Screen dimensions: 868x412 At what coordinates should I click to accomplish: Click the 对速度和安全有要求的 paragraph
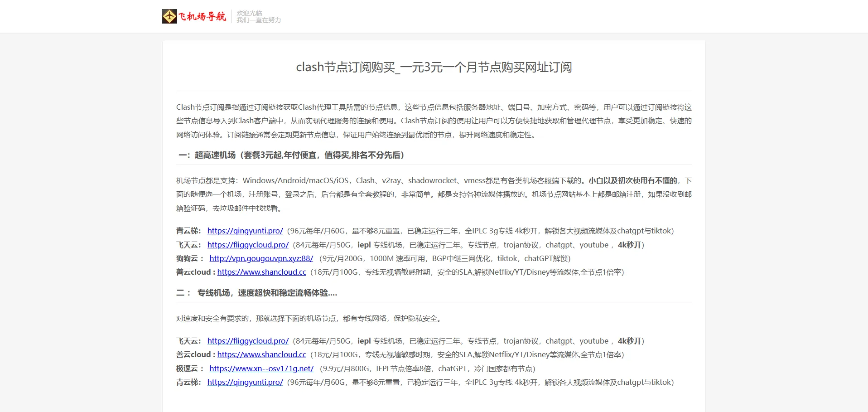point(309,318)
